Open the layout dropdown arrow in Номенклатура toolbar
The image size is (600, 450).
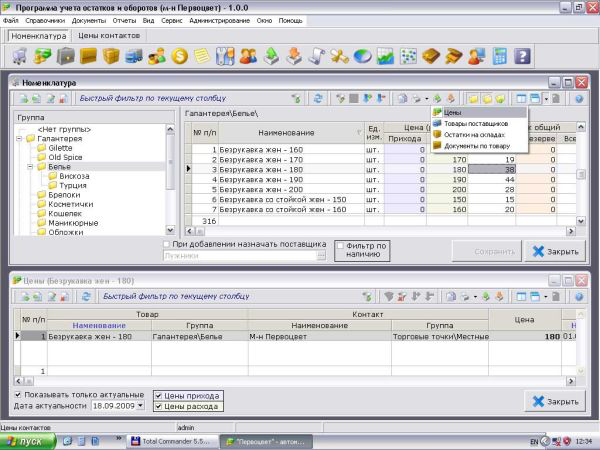coord(546,99)
